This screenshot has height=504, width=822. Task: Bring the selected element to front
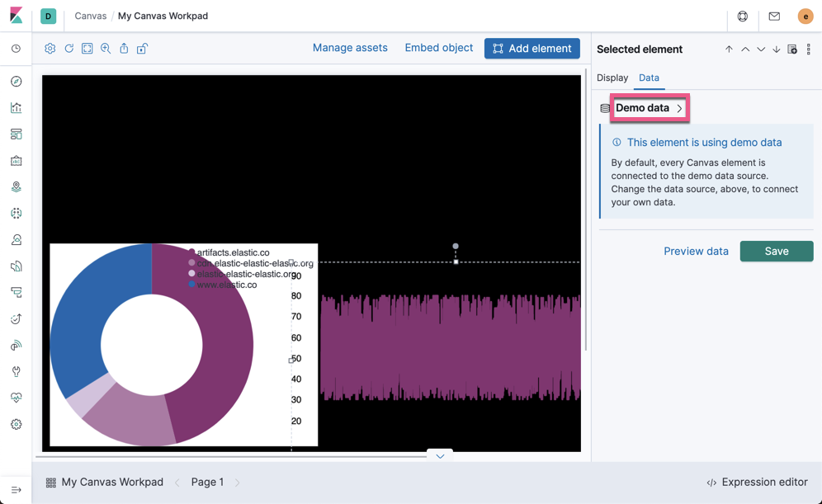pyautogui.click(x=729, y=49)
